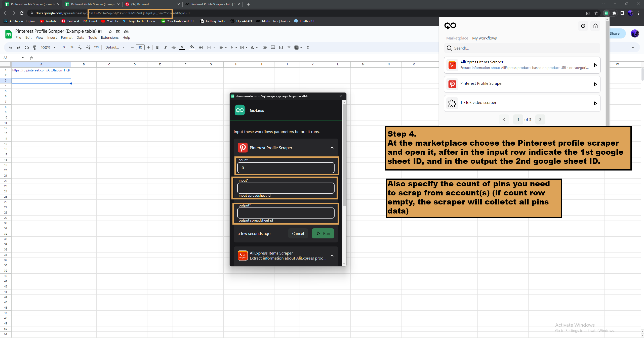This screenshot has height=338, width=644.
Task: Open the Format menu
Action: pyautogui.click(x=67, y=37)
